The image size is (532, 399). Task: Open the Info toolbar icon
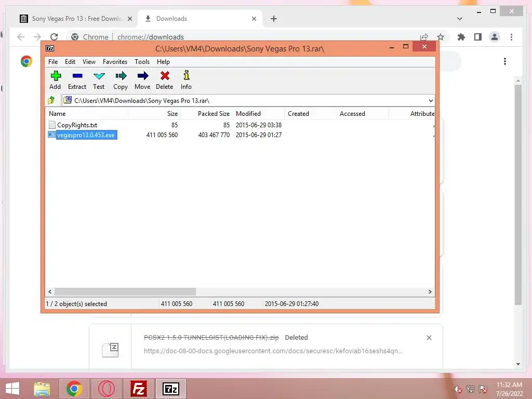point(187,80)
